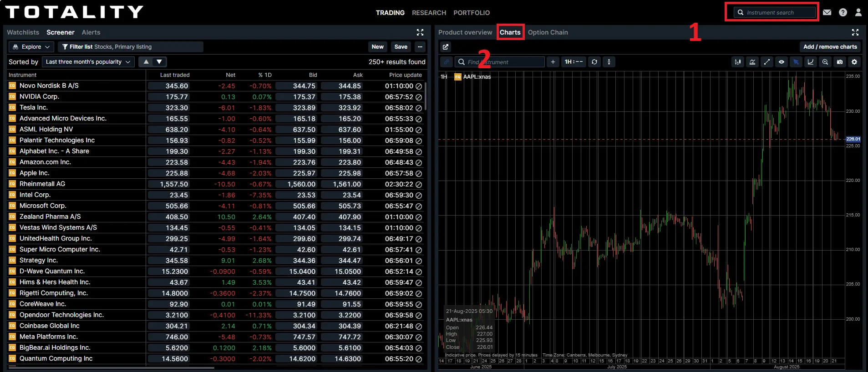
Task: Open the Option Chain tab
Action: tap(548, 32)
